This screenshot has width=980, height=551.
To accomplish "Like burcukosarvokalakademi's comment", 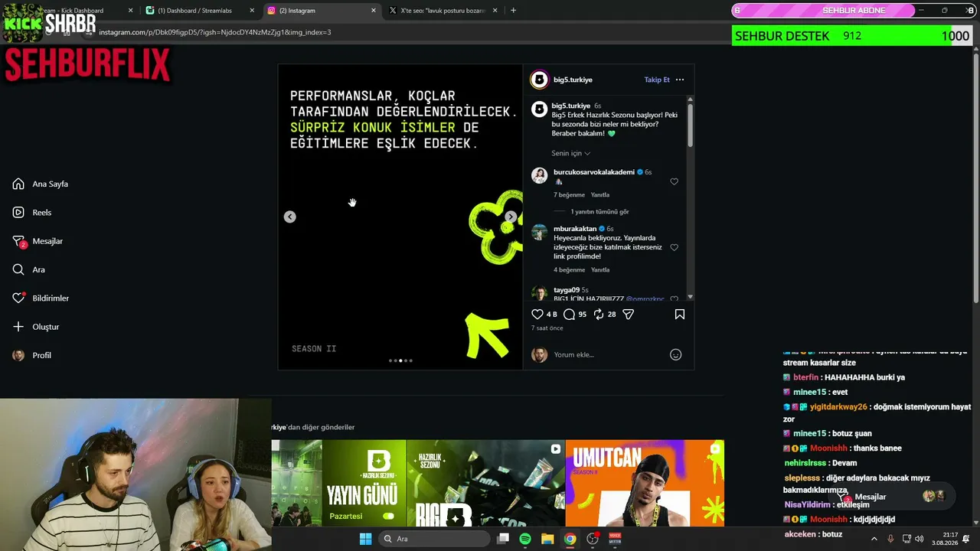I will coord(674,181).
